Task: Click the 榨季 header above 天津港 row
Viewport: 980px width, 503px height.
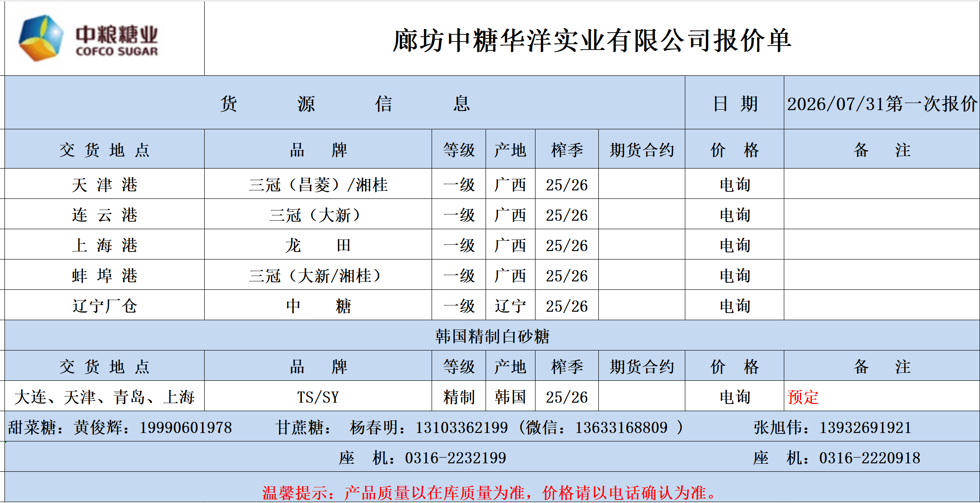Action: click(x=567, y=149)
